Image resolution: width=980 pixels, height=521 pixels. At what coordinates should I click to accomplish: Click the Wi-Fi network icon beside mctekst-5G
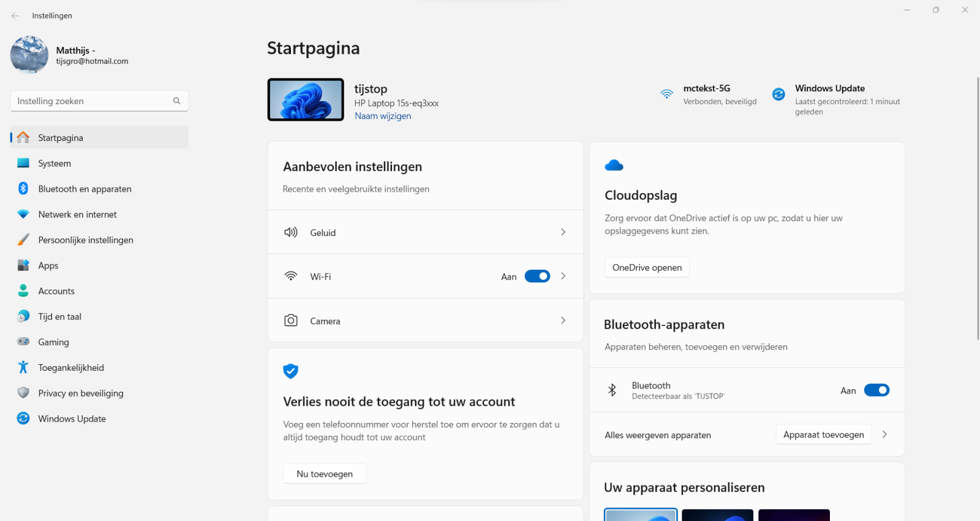coord(666,94)
